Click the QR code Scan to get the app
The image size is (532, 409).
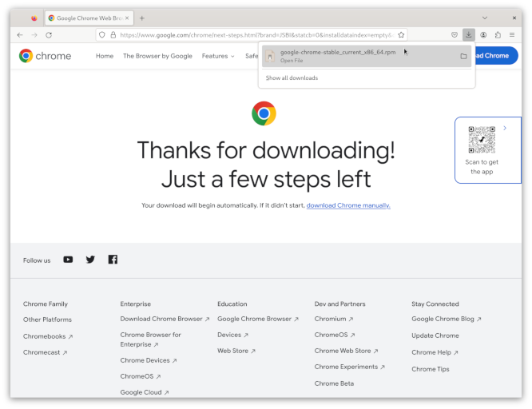482,140
